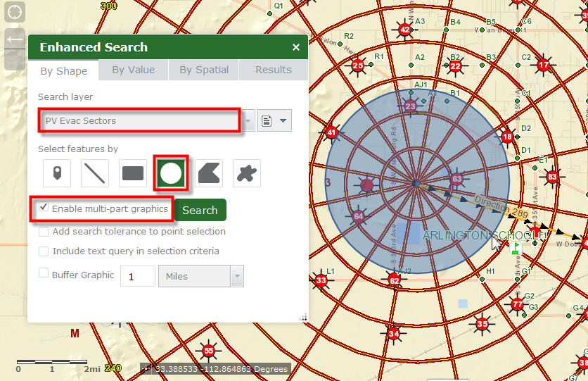
Task: Click the siren marker 17
Action: pos(543,65)
